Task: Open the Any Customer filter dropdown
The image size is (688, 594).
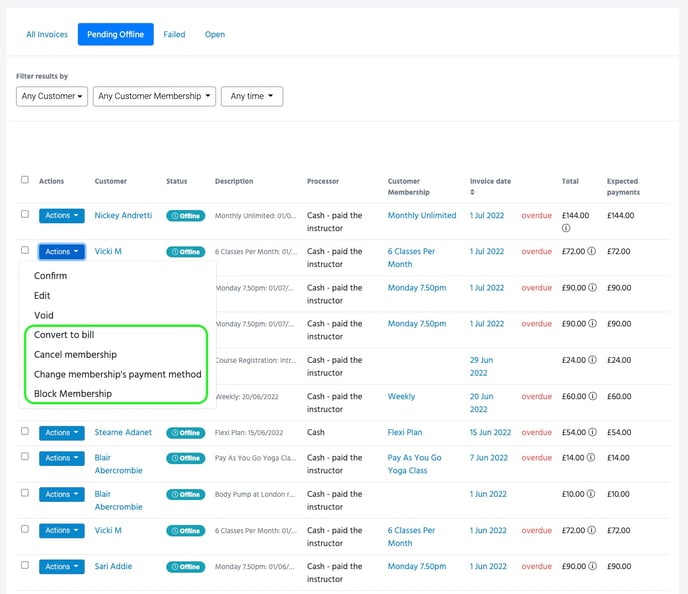Action: point(52,97)
